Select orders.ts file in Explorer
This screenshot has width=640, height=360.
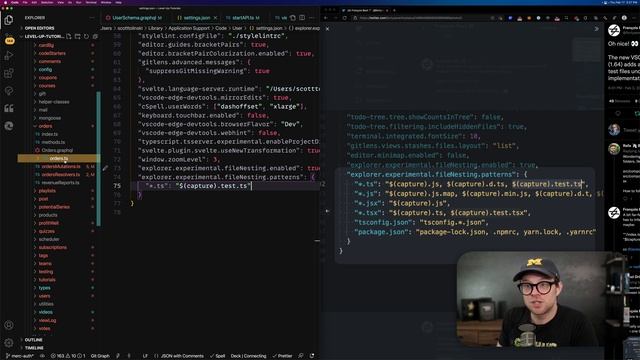tap(59, 158)
